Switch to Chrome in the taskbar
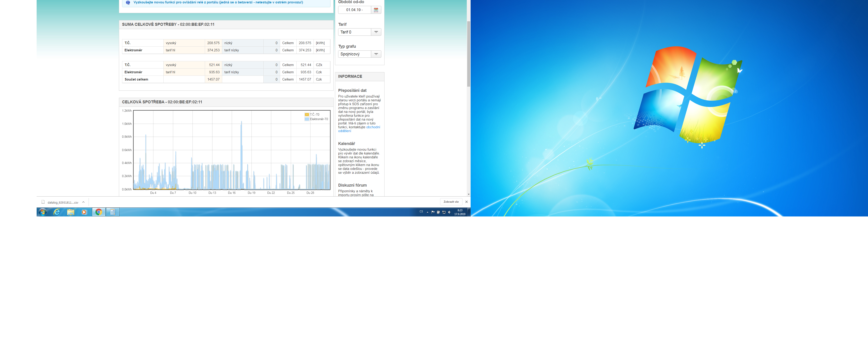The width and height of the screenshot is (868, 342). pyautogui.click(x=99, y=212)
